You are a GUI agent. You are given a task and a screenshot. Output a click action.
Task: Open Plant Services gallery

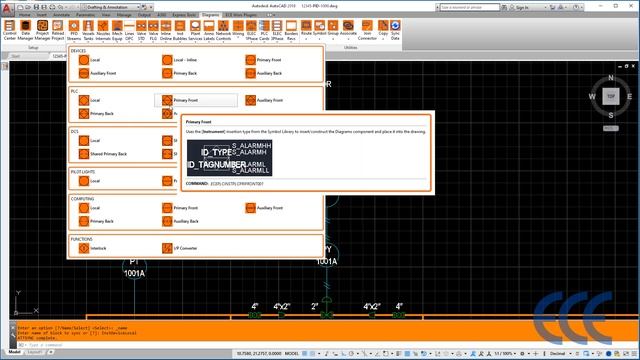(x=195, y=31)
